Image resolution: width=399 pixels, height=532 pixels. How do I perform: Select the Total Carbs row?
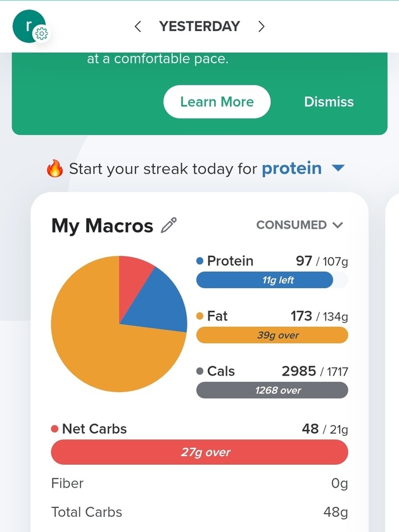click(199, 512)
